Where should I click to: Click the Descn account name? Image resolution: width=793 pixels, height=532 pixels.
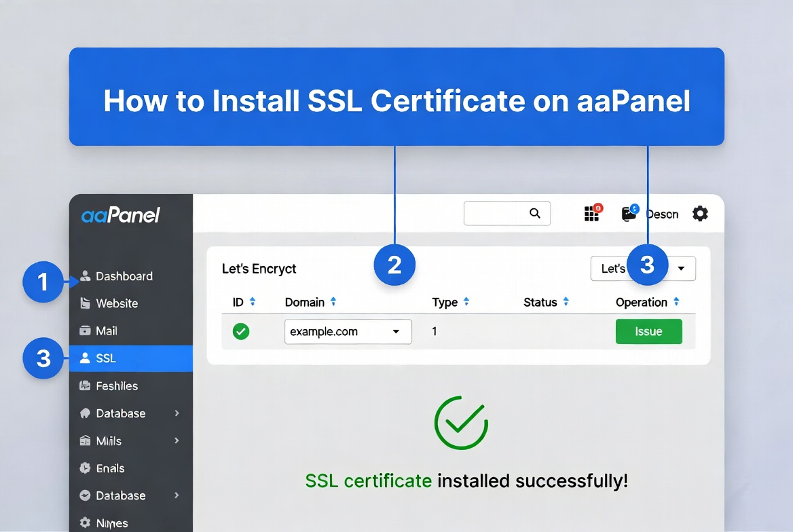(x=662, y=214)
